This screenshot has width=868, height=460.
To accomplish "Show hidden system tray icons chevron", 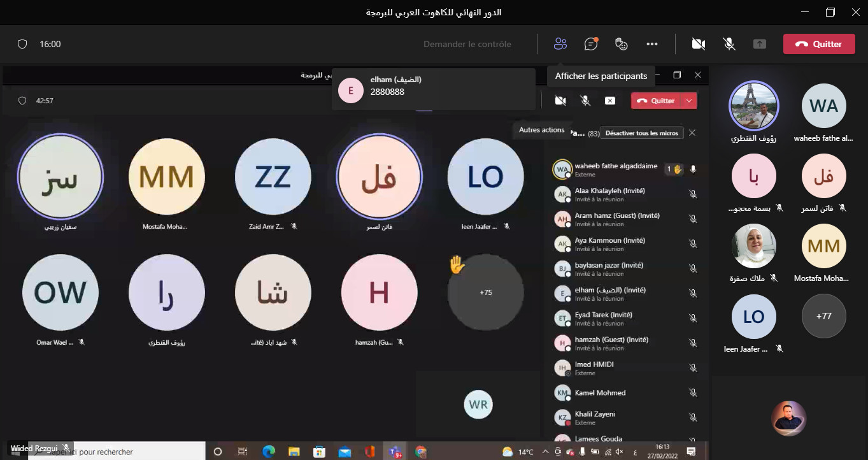I will coord(544,452).
